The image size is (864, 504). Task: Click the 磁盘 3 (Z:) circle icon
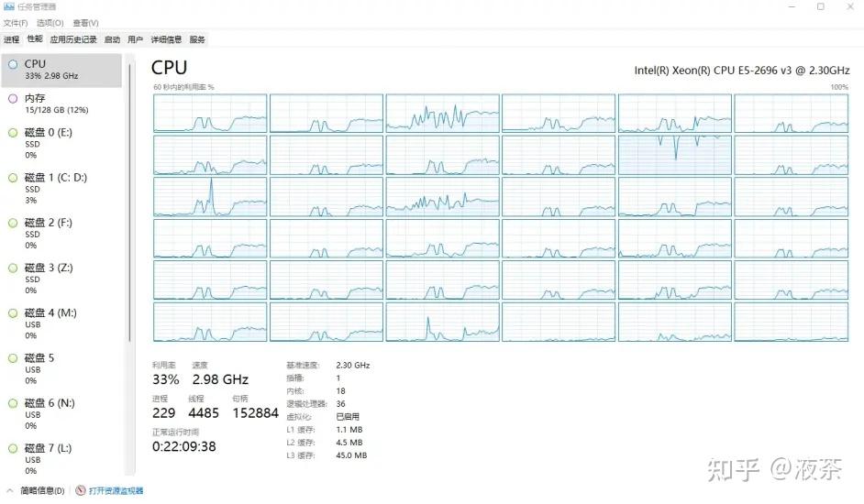tap(13, 268)
